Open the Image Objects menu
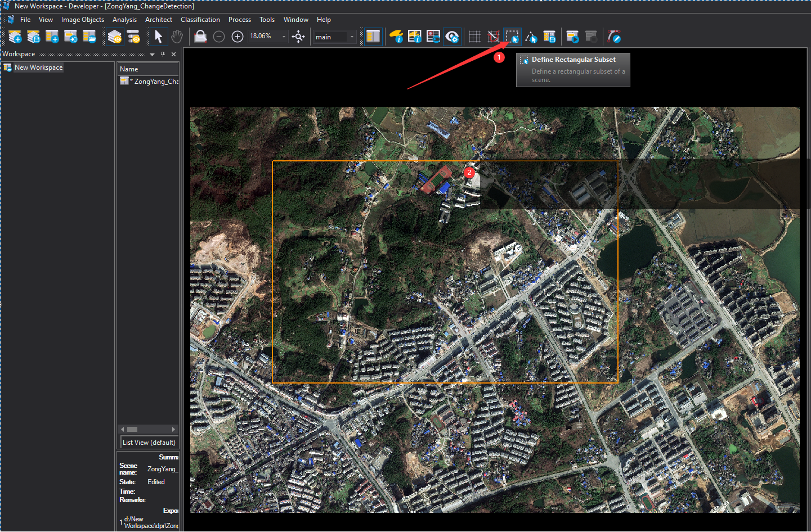Image resolution: width=811 pixels, height=532 pixels. pos(82,20)
